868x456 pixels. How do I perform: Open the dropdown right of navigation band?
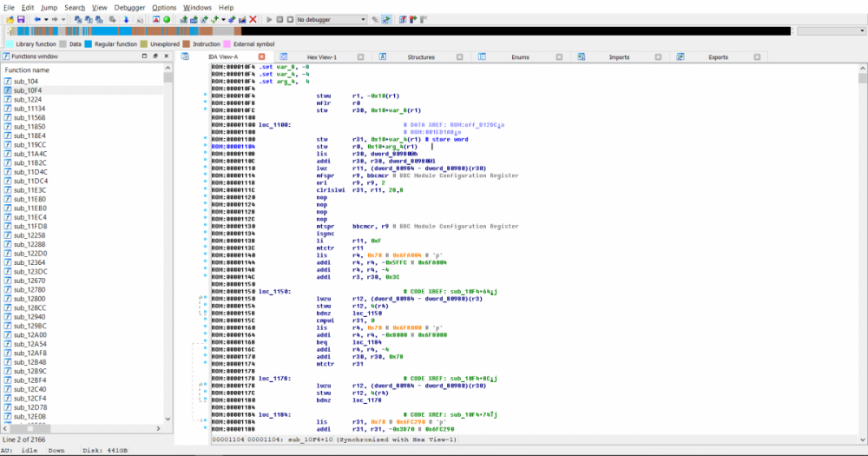831,31
